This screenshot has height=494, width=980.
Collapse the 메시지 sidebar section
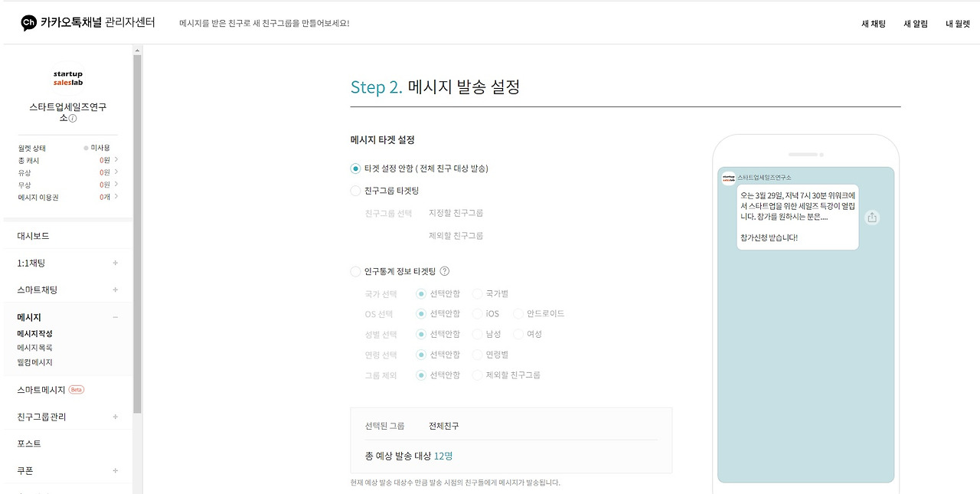115,317
